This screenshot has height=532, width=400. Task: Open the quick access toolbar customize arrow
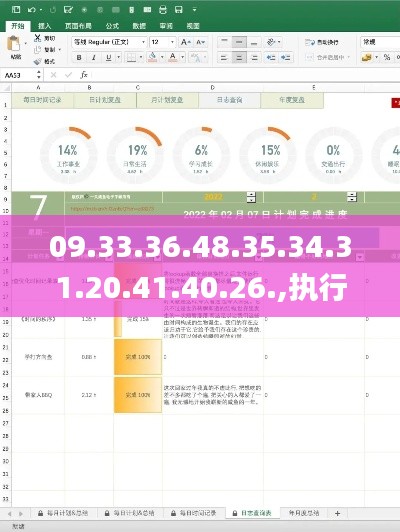point(194,10)
